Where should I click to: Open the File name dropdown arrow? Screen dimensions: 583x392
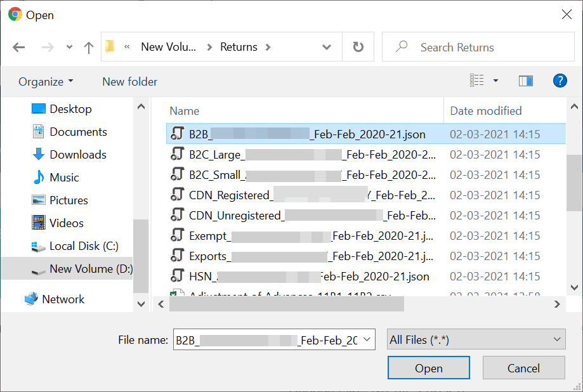[367, 339]
